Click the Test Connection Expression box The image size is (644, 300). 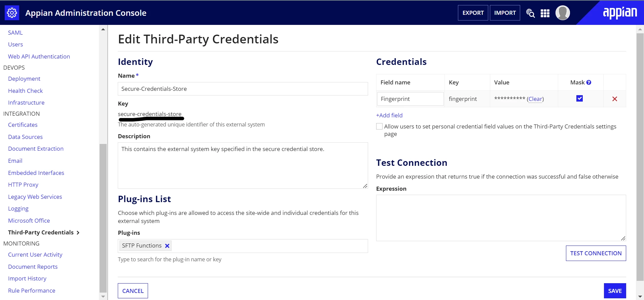coord(501,218)
